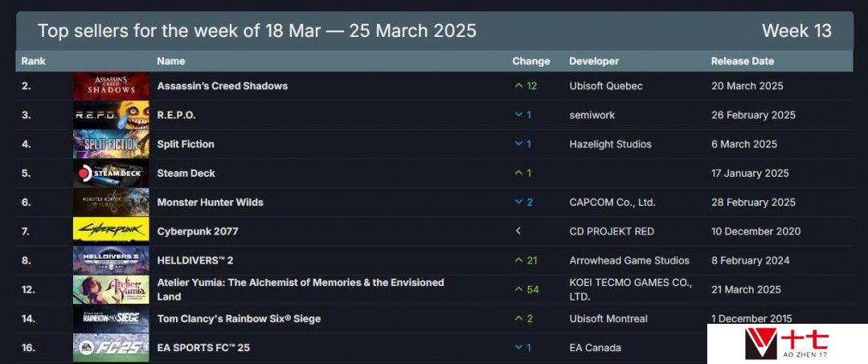
Task: Open the R.E.P.O. game thumbnail
Action: click(x=111, y=115)
